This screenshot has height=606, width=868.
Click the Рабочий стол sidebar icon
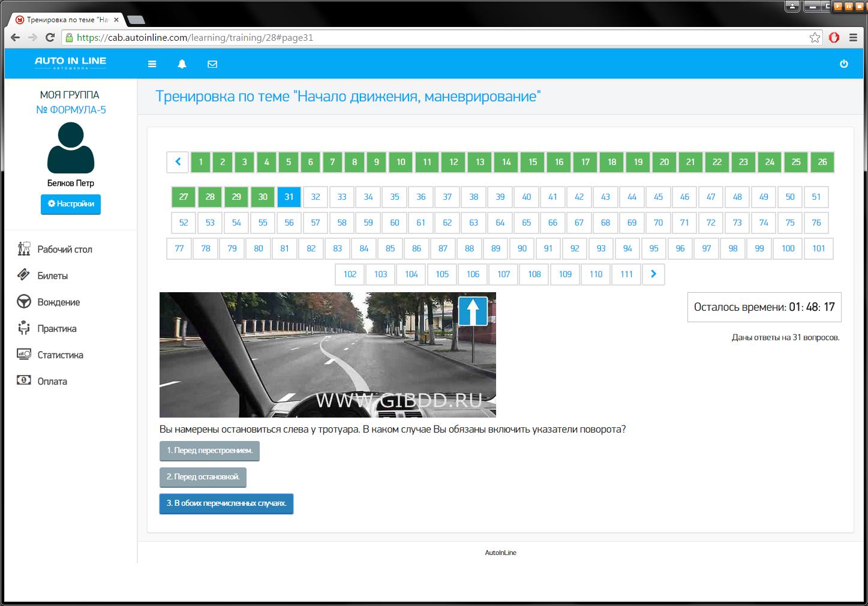tap(24, 248)
